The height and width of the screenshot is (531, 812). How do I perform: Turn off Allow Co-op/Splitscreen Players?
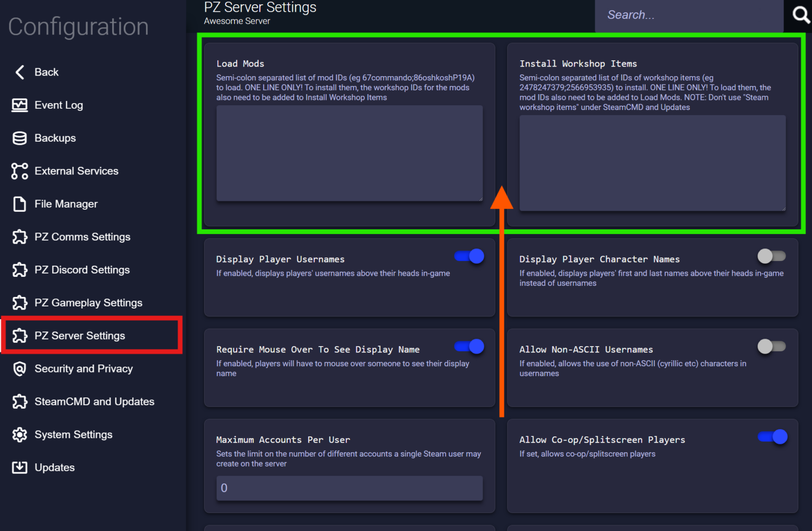(x=771, y=437)
